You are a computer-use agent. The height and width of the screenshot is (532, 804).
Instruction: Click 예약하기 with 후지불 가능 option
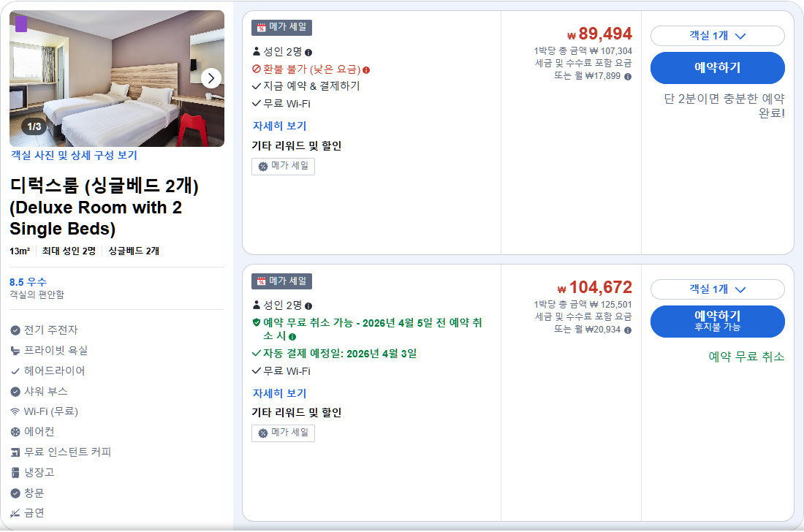[x=717, y=321]
